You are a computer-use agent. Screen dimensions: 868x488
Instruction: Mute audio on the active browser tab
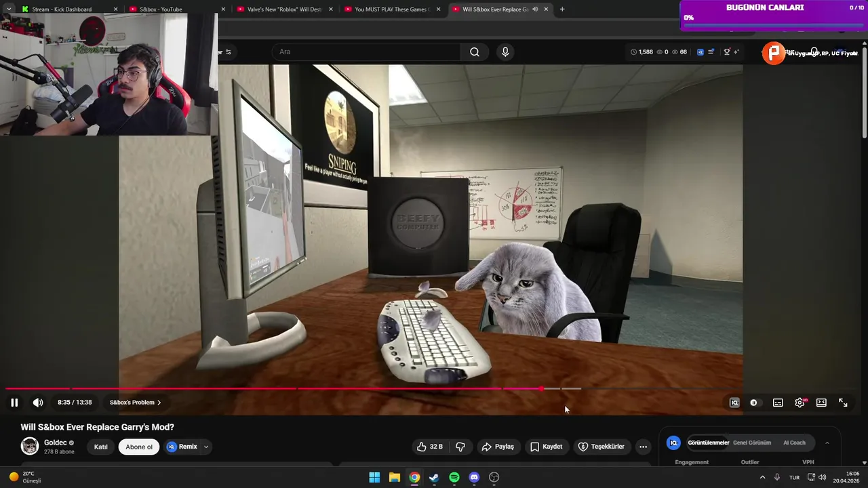click(x=535, y=9)
